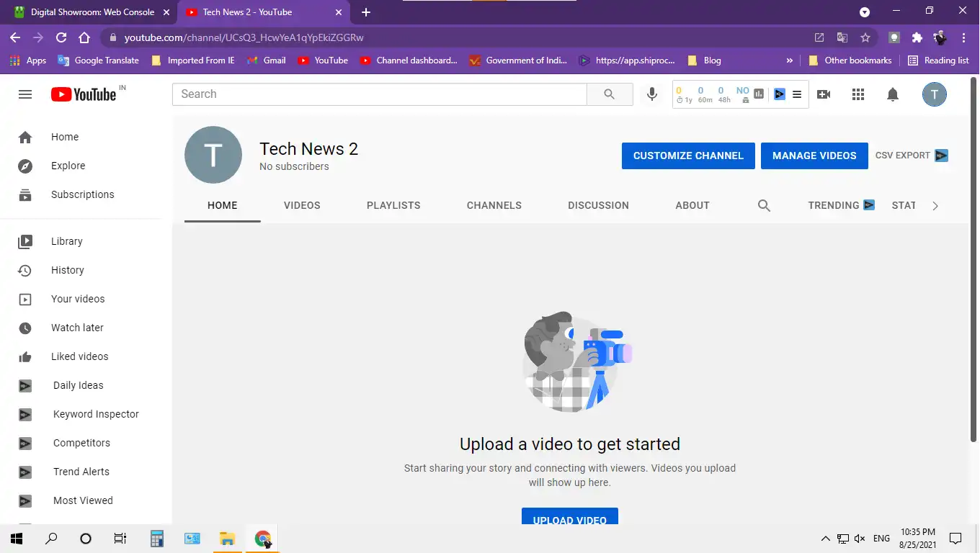Click the large channel avatar T

point(213,155)
